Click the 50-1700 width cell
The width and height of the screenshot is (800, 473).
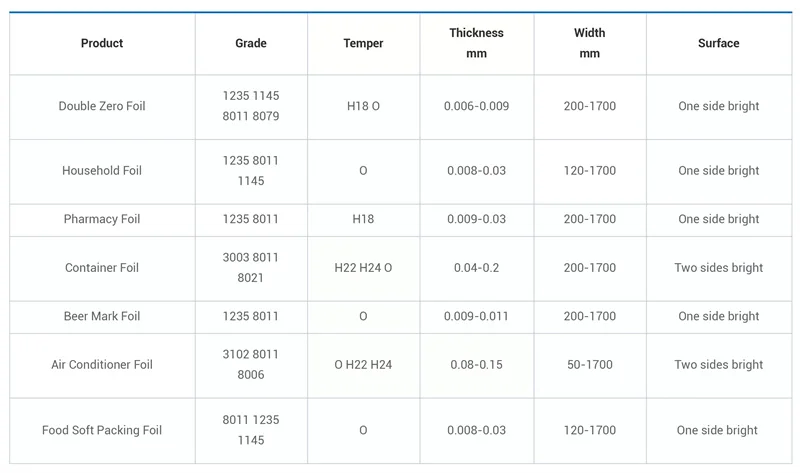(x=590, y=365)
